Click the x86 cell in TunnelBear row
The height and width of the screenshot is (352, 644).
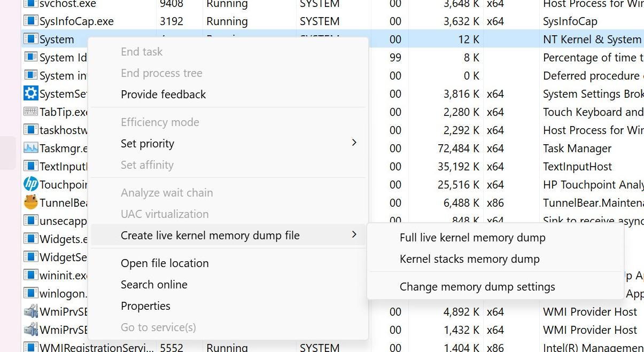[x=495, y=202]
